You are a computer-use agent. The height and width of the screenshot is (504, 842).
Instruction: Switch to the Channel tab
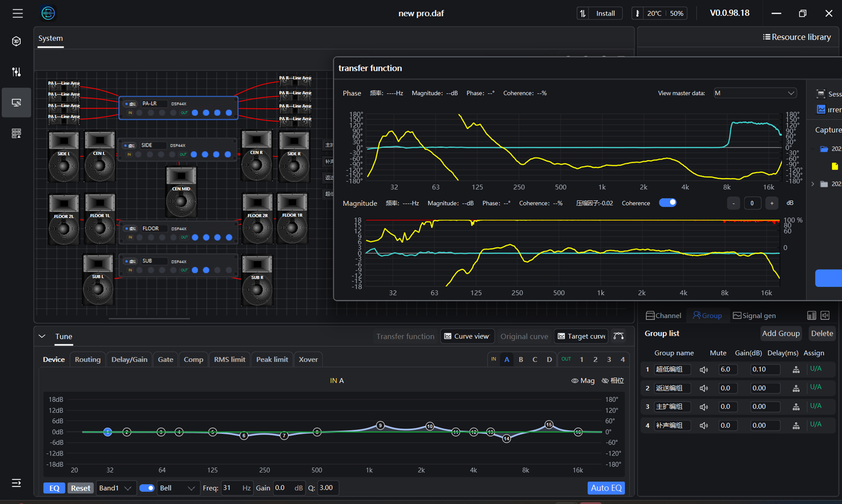click(x=663, y=316)
